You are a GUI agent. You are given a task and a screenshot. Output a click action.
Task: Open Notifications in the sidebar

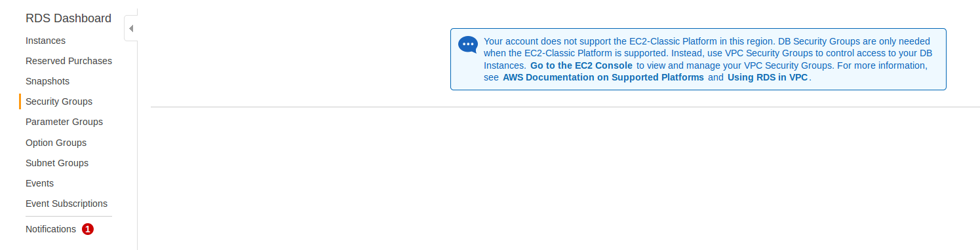click(50, 229)
